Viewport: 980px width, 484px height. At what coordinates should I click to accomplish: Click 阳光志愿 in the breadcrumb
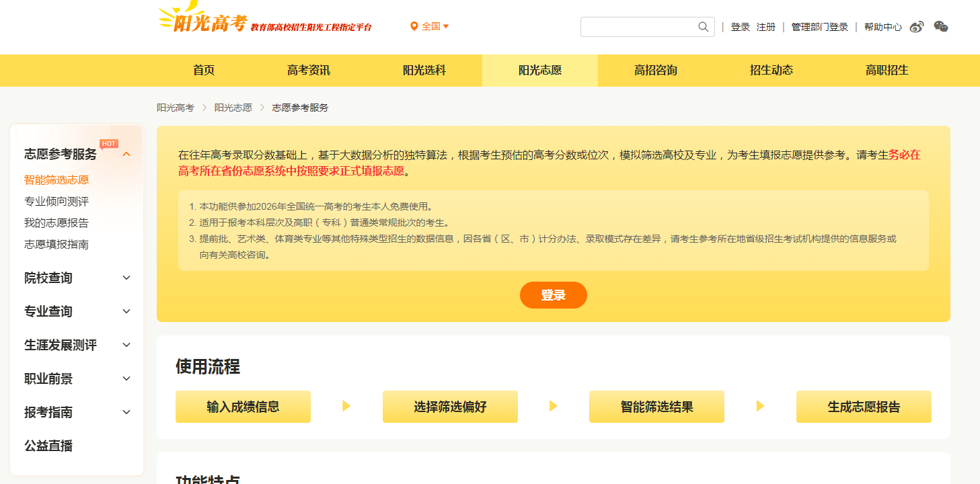[x=233, y=108]
